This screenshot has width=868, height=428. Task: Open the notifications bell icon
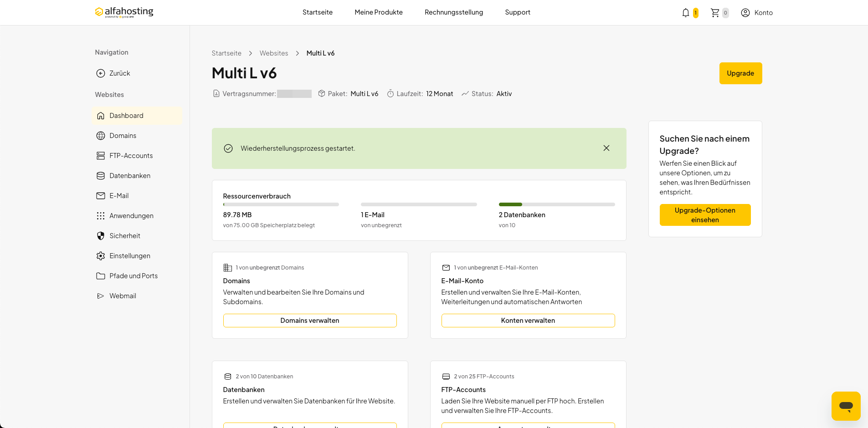tap(685, 13)
